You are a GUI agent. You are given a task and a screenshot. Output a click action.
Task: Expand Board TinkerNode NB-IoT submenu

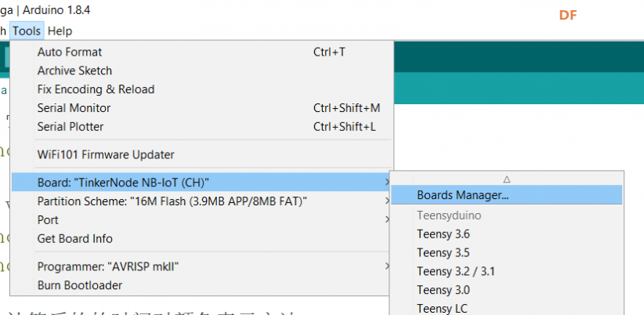(201, 182)
